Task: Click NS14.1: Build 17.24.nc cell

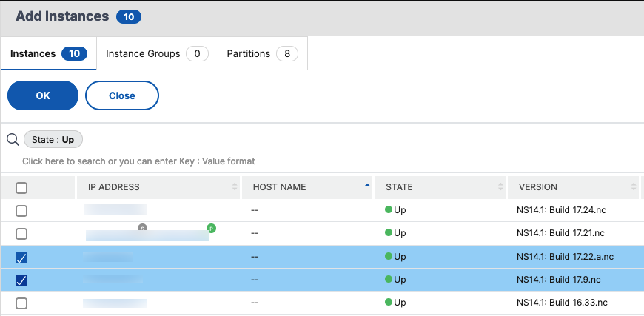Action: coord(561,210)
